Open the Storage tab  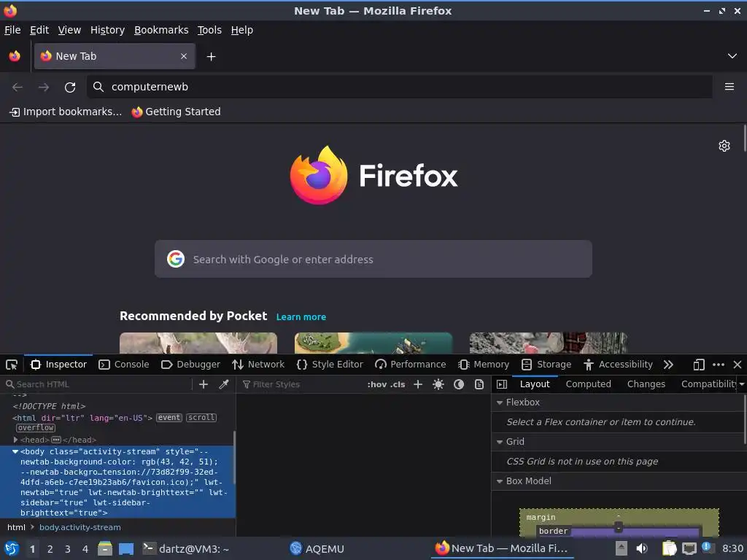(546, 365)
